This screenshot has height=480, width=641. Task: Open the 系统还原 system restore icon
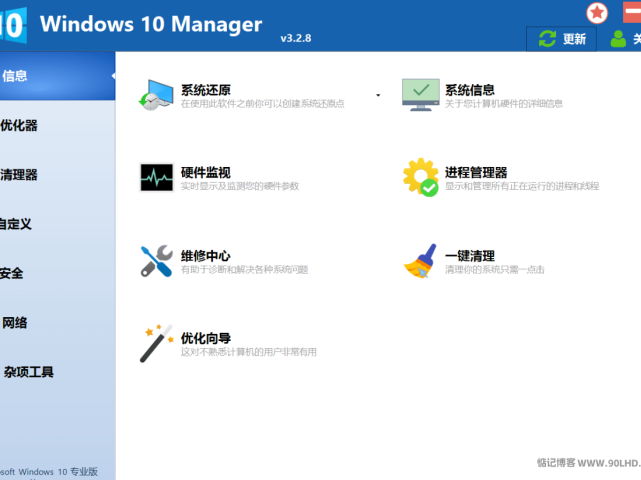coord(156,95)
